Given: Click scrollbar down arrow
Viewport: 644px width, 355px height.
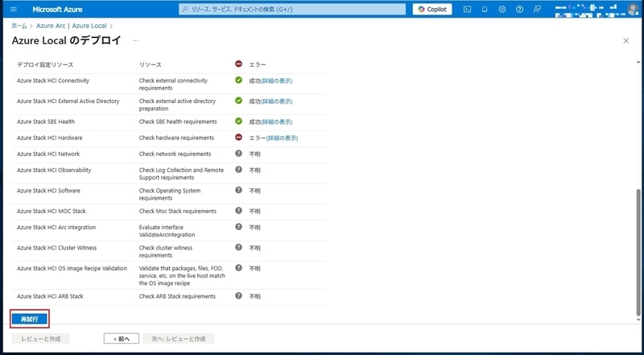Looking at the screenshot, I should point(638,320).
